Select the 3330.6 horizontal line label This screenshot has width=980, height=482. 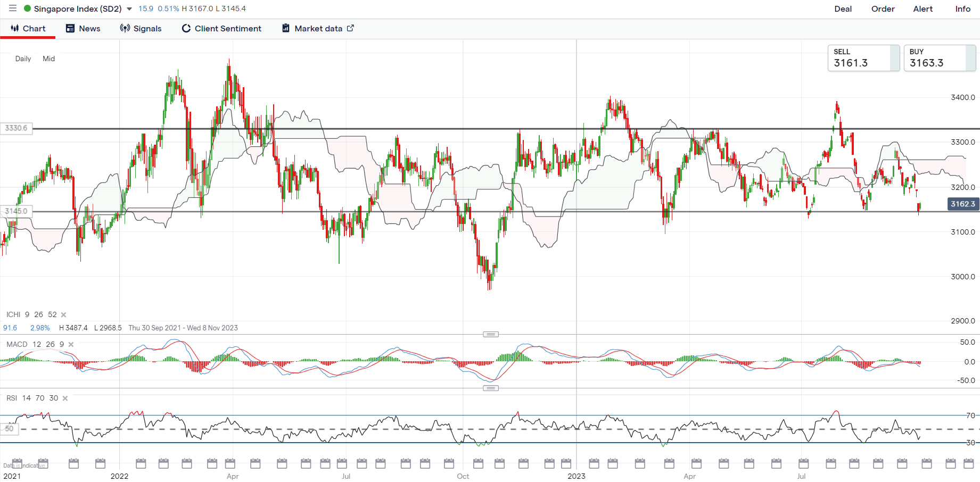(x=16, y=128)
